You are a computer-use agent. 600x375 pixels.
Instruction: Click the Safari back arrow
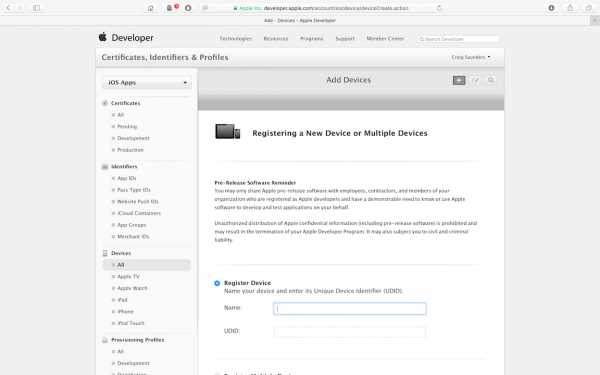pos(8,8)
